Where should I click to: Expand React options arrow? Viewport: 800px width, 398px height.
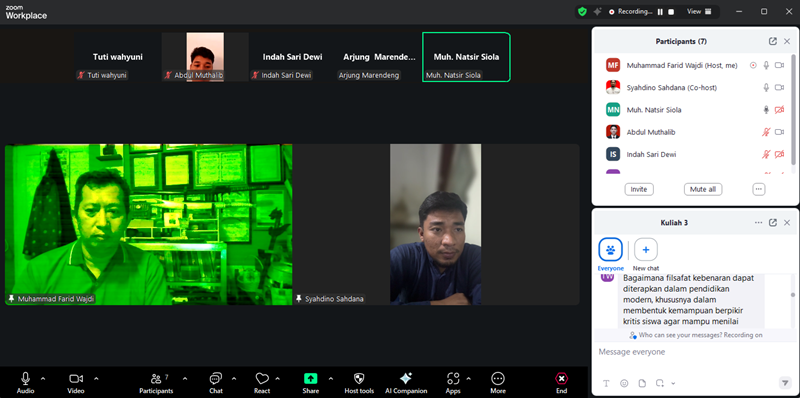(x=278, y=379)
